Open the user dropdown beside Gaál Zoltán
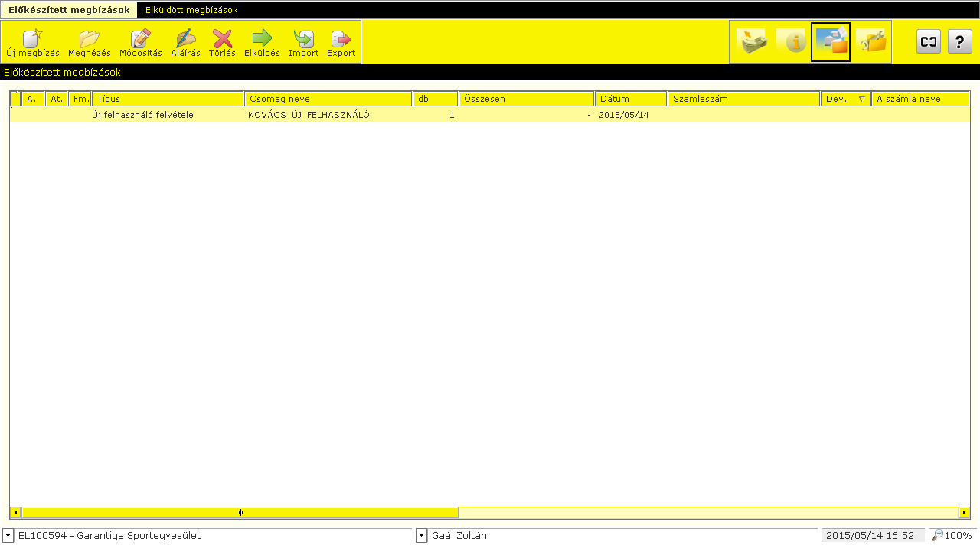This screenshot has height=545, width=980. coord(421,536)
